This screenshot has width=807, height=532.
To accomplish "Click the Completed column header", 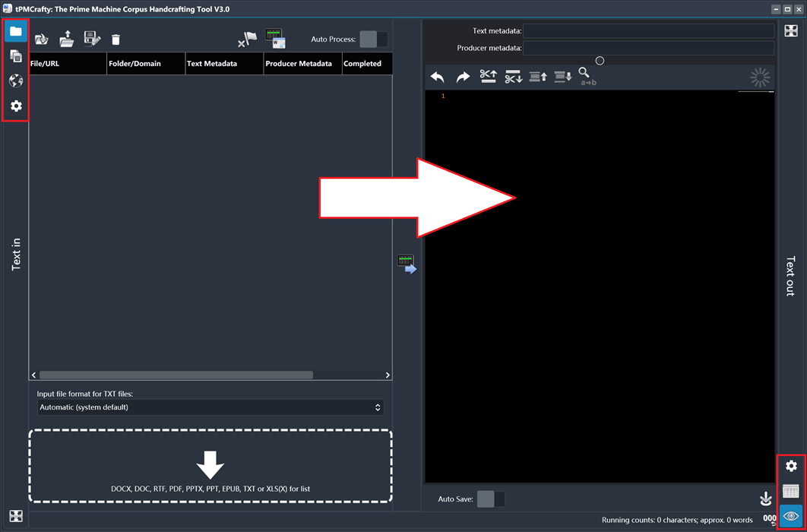I will 367,64.
